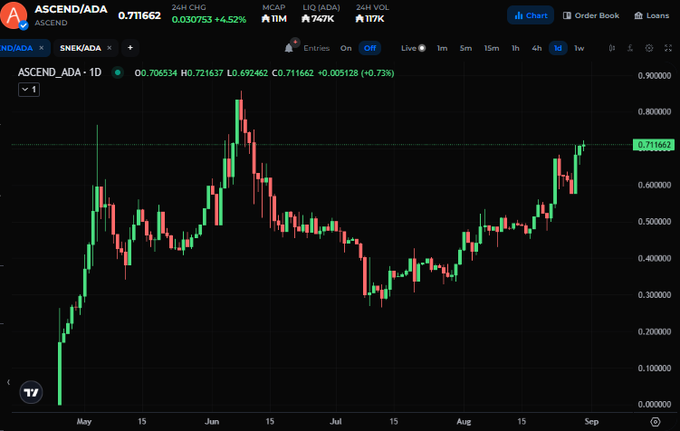Image resolution: width=680 pixels, height=431 pixels.
Task: Select the 15m timeframe
Action: click(491, 48)
